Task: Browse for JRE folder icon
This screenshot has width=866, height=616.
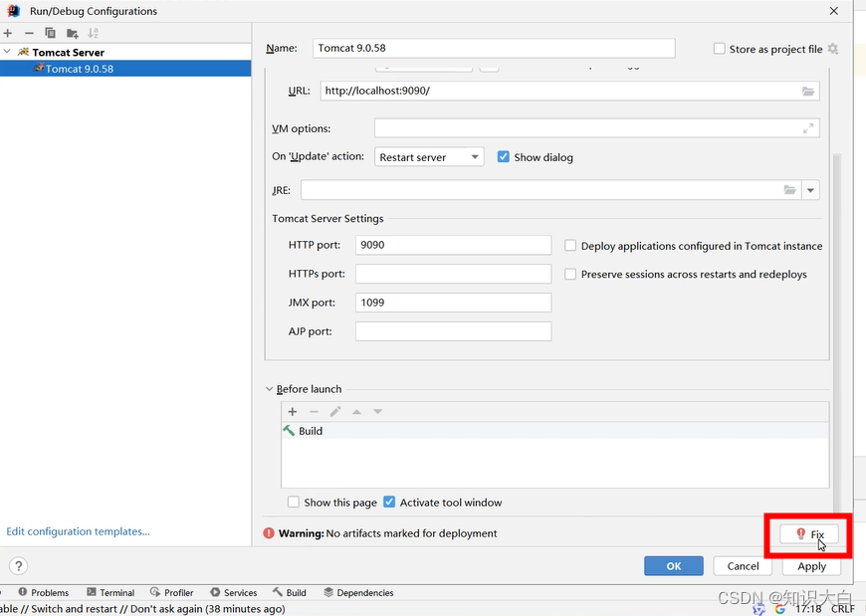Action: (789, 190)
